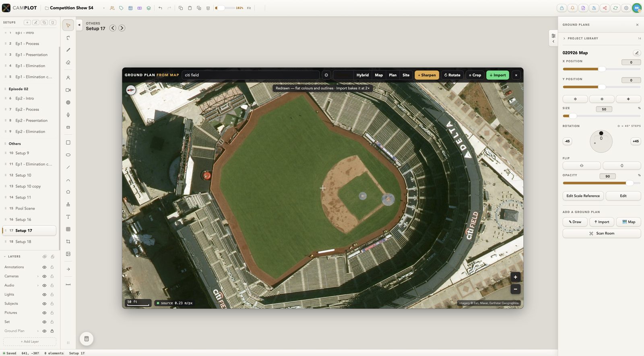644x356 pixels.
Task: Go to previous setup arrow
Action: coord(113,28)
